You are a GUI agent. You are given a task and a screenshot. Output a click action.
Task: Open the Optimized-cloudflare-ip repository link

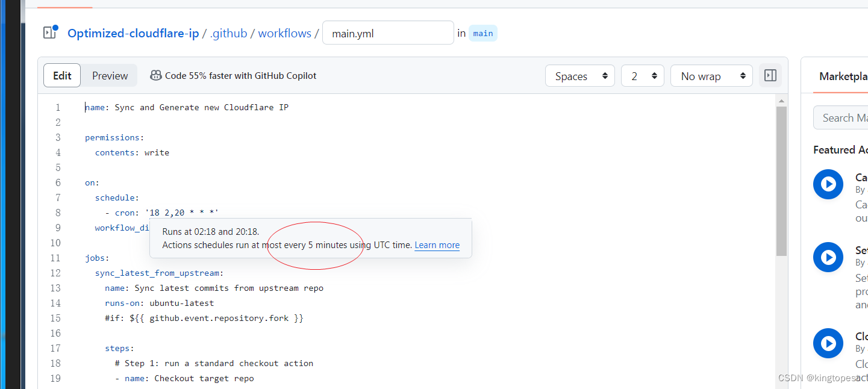point(133,33)
